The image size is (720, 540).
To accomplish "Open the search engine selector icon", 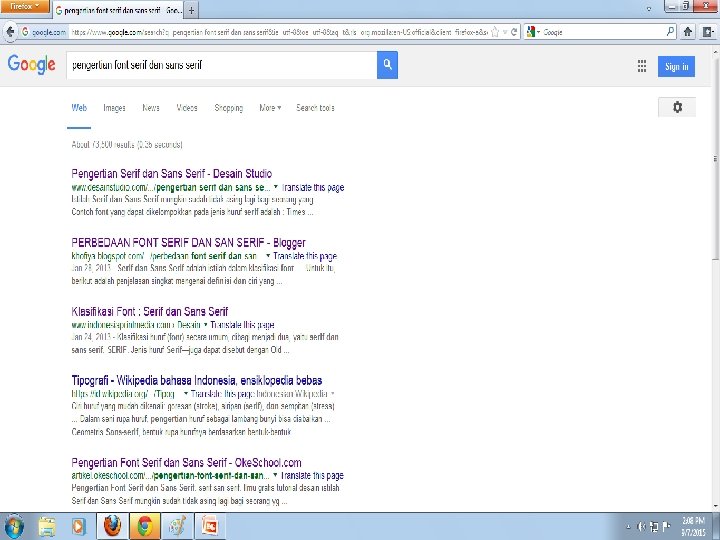I will [x=533, y=32].
